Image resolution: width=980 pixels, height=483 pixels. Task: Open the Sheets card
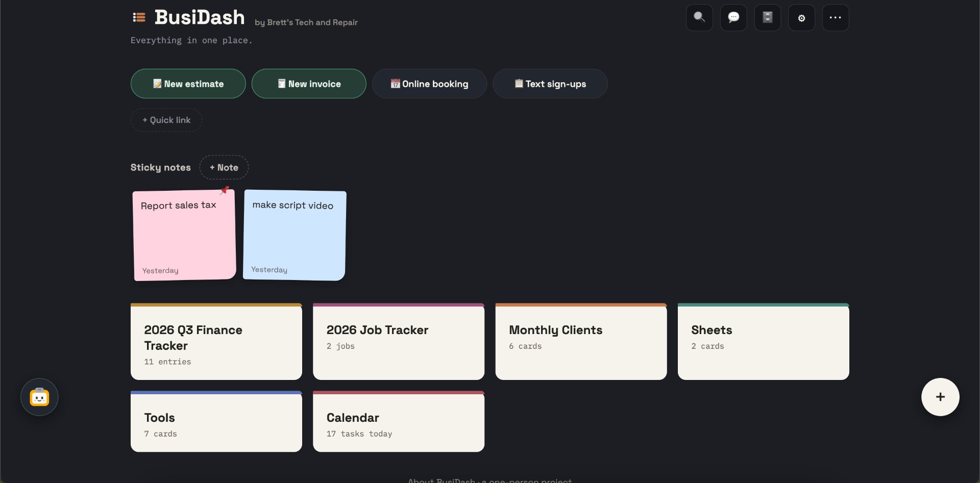(764, 342)
